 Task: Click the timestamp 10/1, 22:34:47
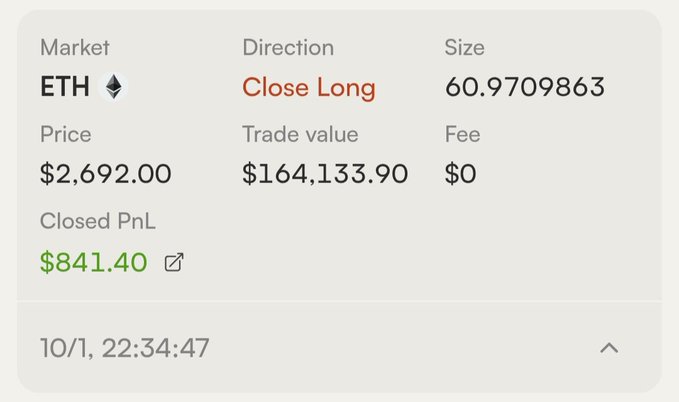(x=125, y=348)
